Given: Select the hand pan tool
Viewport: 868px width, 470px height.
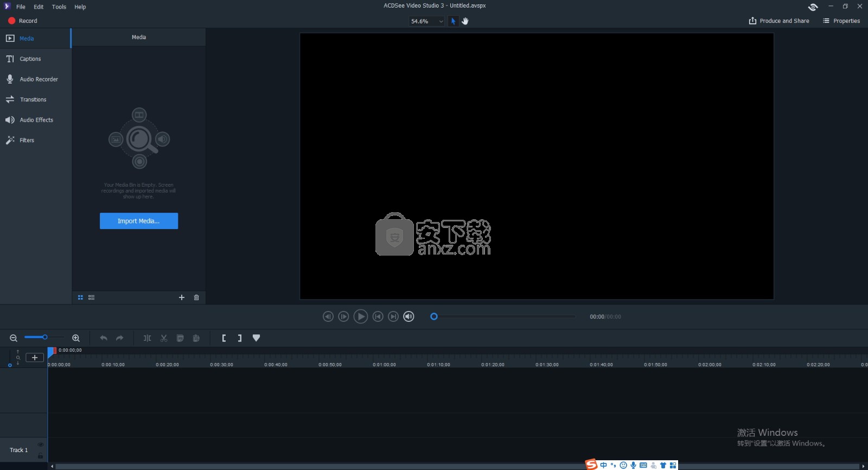Looking at the screenshot, I should pos(465,21).
